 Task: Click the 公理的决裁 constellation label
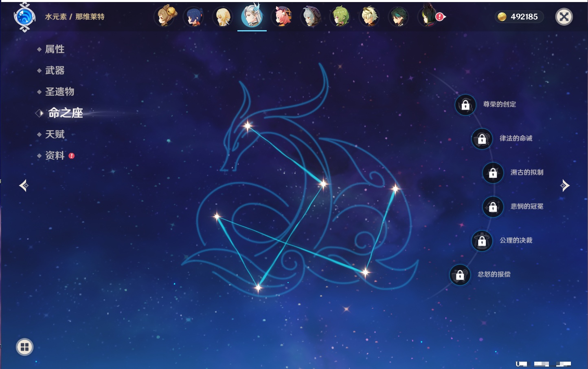(x=516, y=240)
